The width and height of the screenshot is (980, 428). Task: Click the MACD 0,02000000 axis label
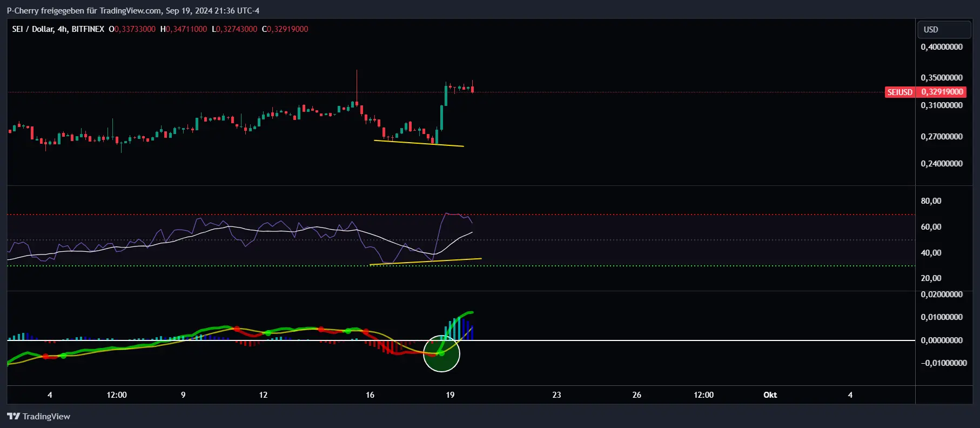[x=942, y=295]
